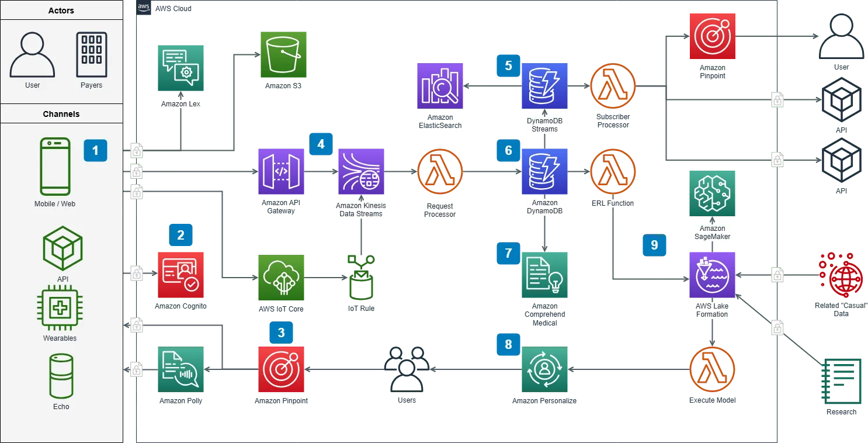868x443 pixels.
Task: Select the Payers building icon
Action: (x=92, y=55)
